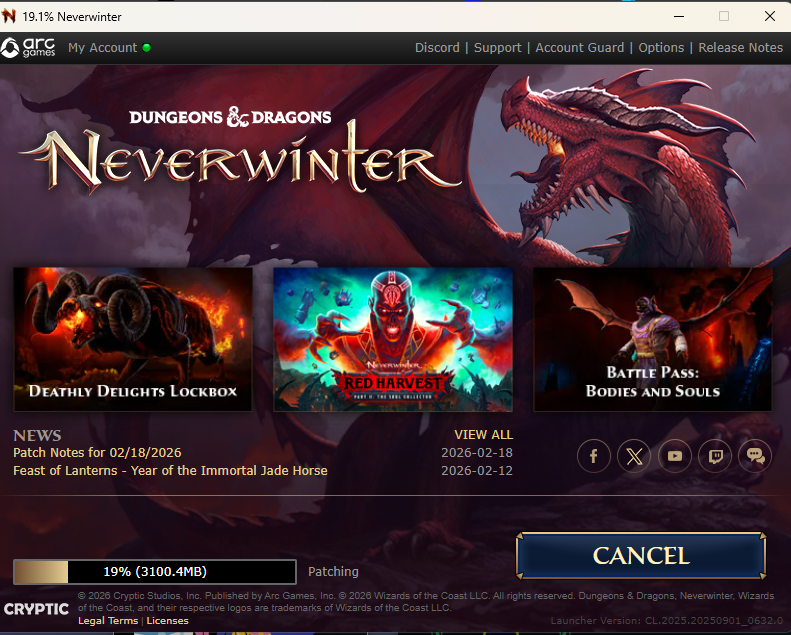Image resolution: width=791 pixels, height=635 pixels.
Task: Open the X (Twitter) social icon
Action: [634, 456]
